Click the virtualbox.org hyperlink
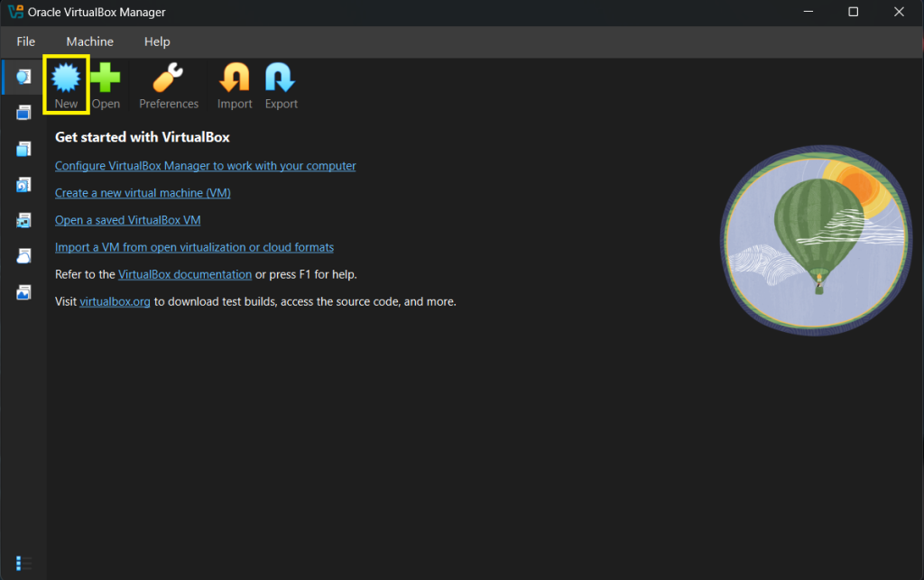The height and width of the screenshot is (580, 924). 115,301
